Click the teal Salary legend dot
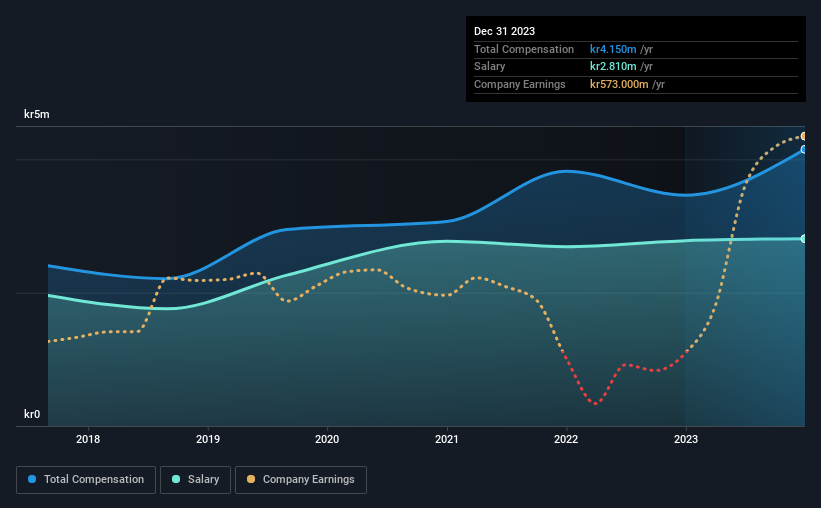821x508 pixels. point(176,479)
